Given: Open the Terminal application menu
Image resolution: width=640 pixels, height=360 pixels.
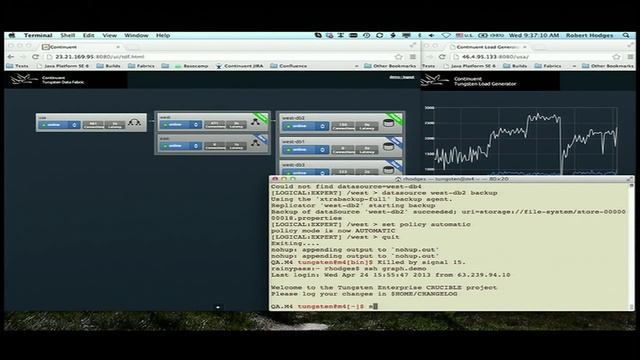Looking at the screenshot, I should click(38, 36).
